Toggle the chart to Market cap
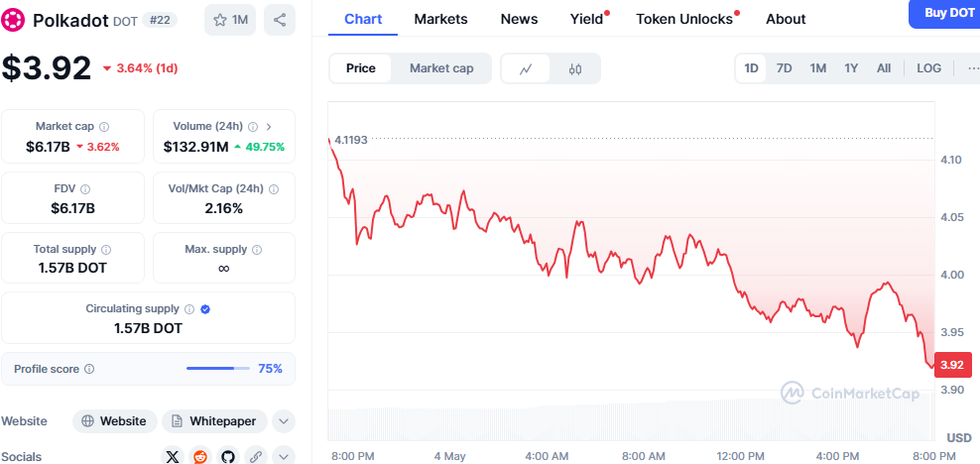Screen dimensions: 980x464 [x=441, y=68]
